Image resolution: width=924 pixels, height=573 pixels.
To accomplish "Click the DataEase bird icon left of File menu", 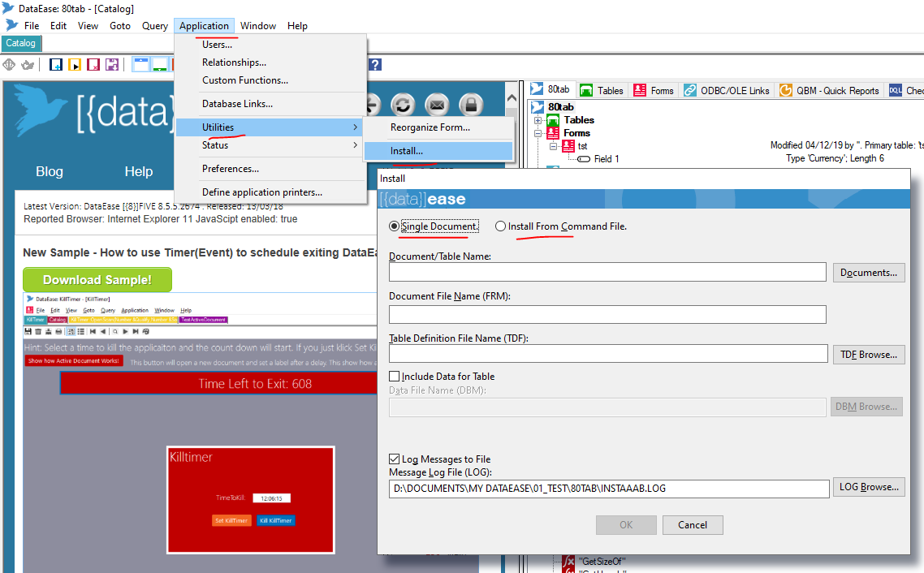I will [x=12, y=25].
